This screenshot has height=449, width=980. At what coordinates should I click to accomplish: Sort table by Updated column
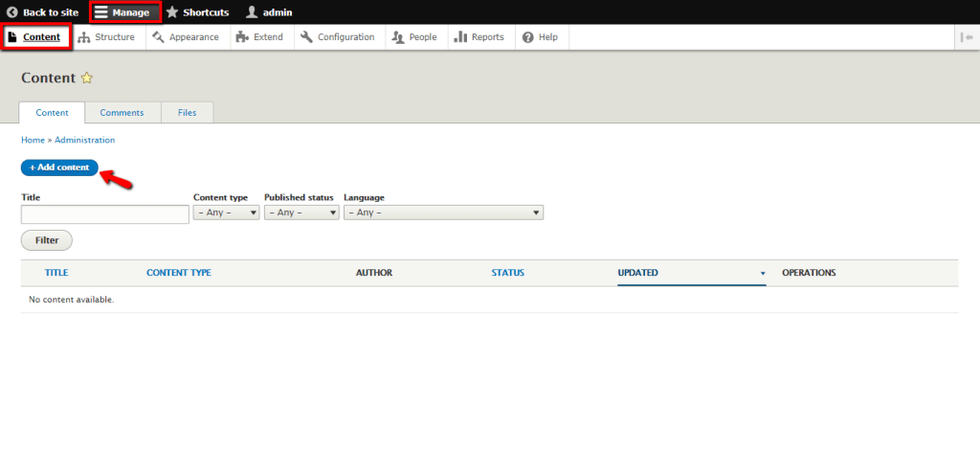click(637, 273)
